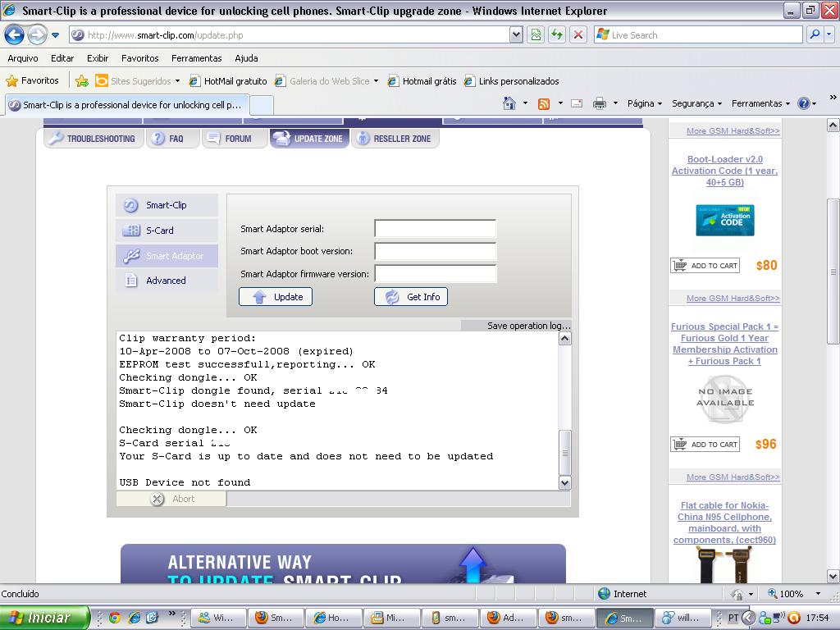Click the Read Mail icon
The width and height of the screenshot is (840, 630).
(x=577, y=103)
